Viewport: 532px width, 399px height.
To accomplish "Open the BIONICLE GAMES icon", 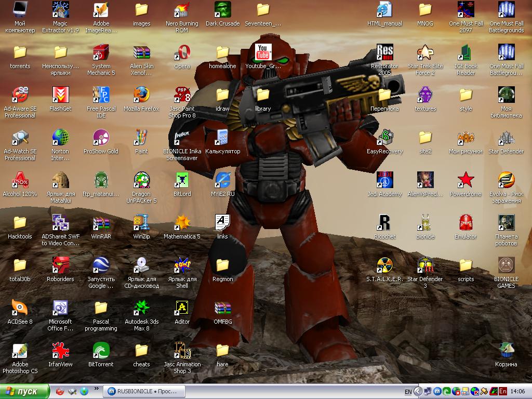I will coord(506,265).
